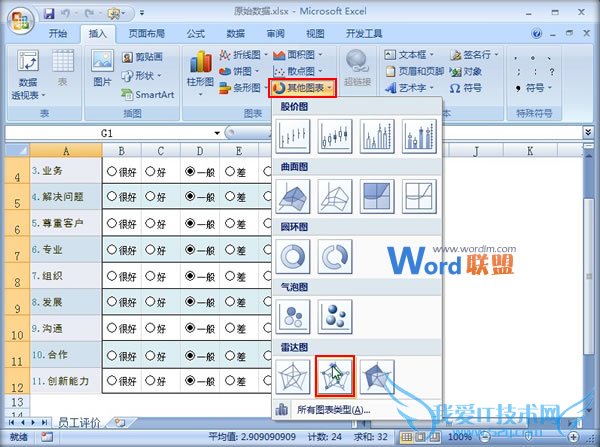Select the second stock chart (open-high-low-close)
This screenshot has height=447, width=600.
(x=335, y=136)
